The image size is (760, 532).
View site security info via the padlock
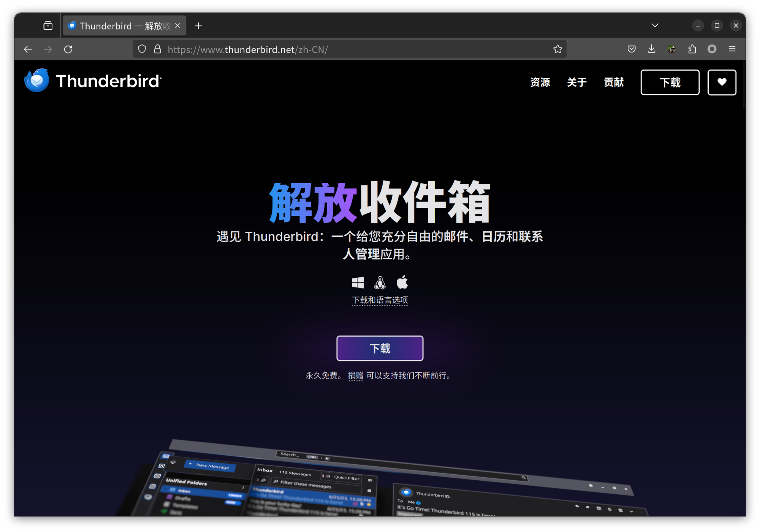click(158, 49)
